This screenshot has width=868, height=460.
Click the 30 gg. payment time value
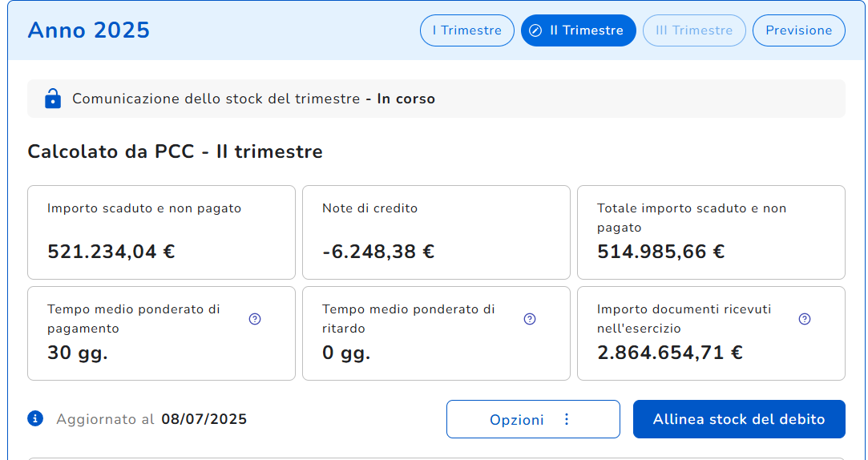(x=78, y=353)
